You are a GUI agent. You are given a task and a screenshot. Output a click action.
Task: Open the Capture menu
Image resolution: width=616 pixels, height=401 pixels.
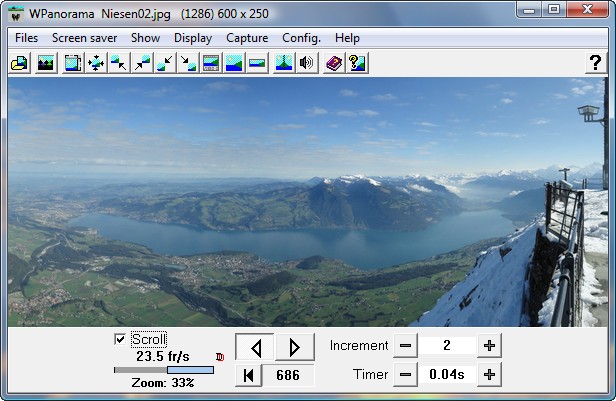247,38
